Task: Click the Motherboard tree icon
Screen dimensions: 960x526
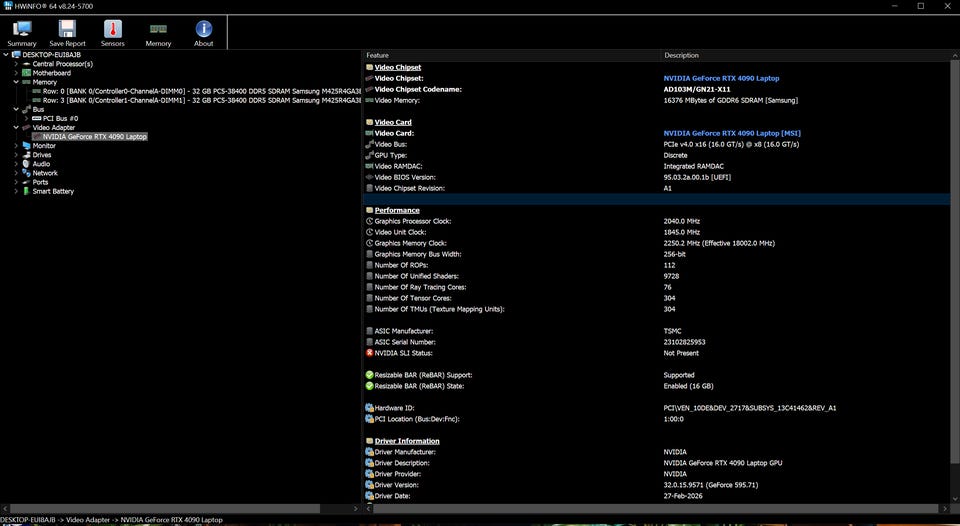Action: click(26, 73)
